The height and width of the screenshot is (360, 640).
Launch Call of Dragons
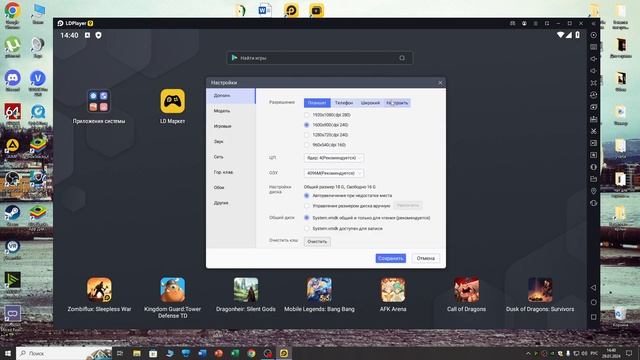click(467, 295)
